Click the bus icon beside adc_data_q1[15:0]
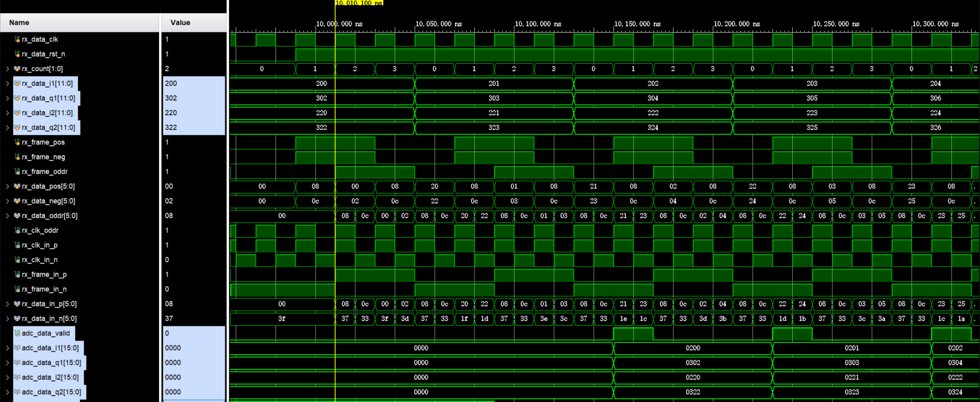 click(17, 363)
